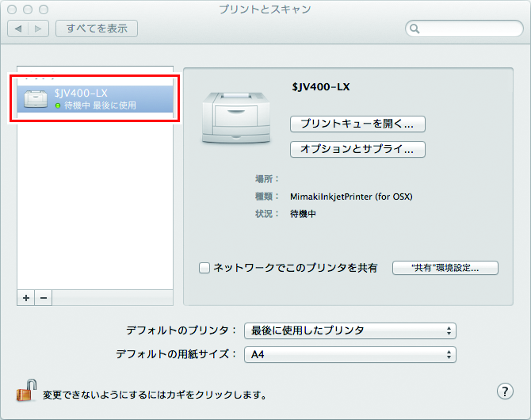Remove the printer with the minus button
Viewport: 531px width, 420px height.
tap(44, 297)
